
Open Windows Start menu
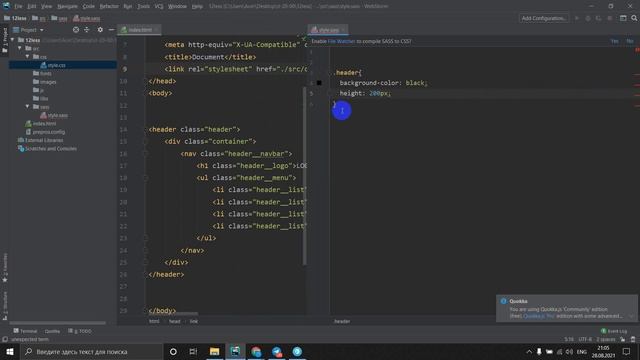point(9,351)
